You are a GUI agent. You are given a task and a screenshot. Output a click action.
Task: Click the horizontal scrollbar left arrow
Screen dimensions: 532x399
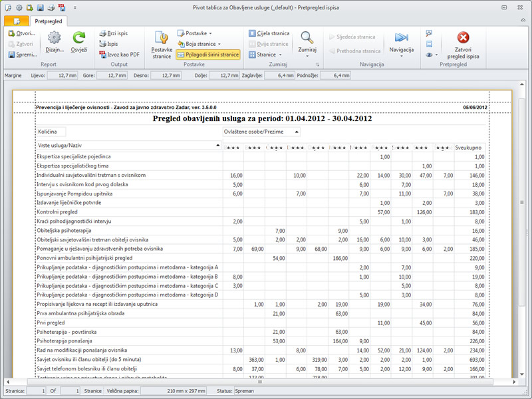coord(8,382)
